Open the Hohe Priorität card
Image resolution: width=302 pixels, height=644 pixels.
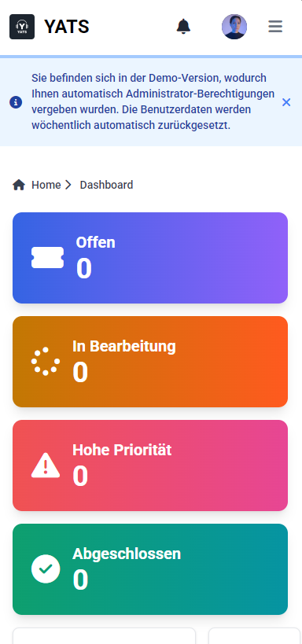pos(150,466)
